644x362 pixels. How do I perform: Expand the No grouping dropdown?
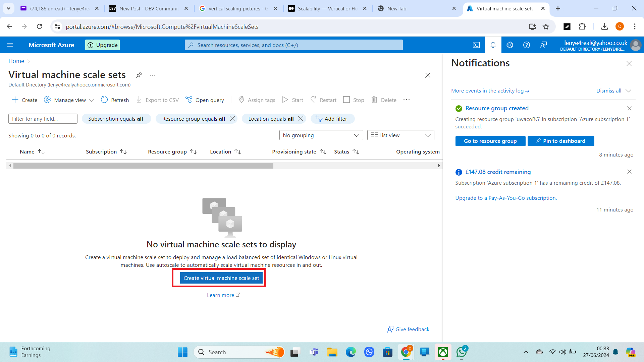pos(321,135)
